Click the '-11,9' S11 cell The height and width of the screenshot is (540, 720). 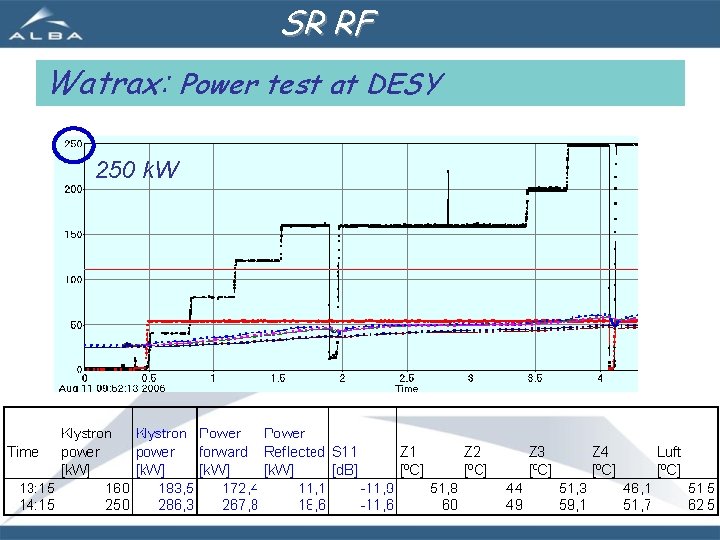(377, 488)
